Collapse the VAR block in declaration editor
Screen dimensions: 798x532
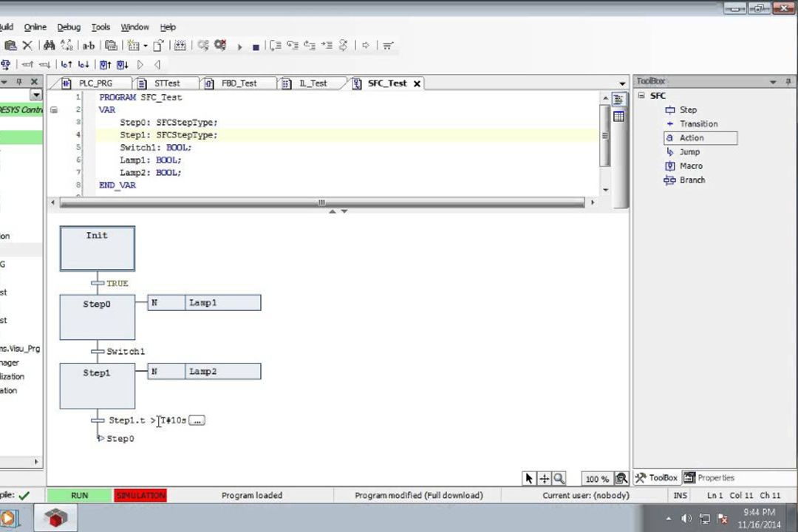(x=54, y=110)
